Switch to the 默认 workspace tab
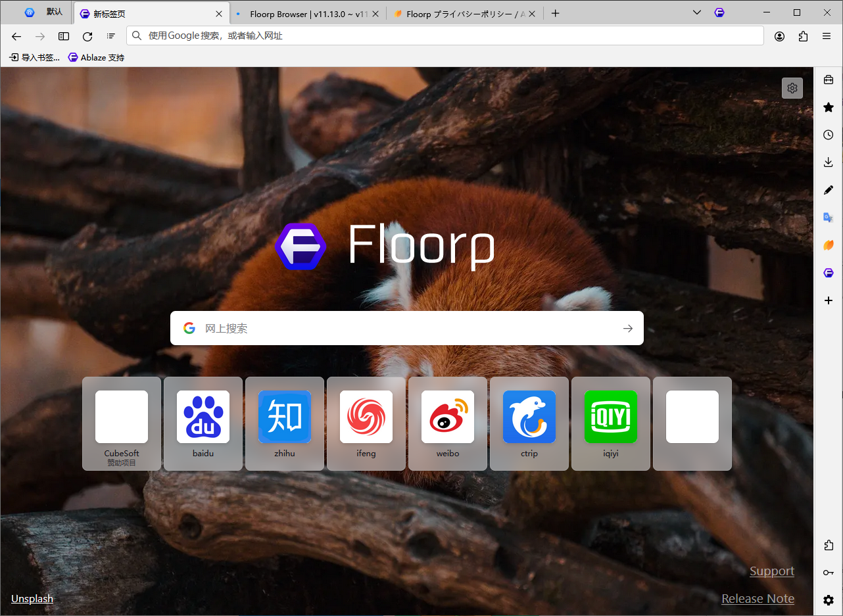The height and width of the screenshot is (616, 843). pos(44,12)
